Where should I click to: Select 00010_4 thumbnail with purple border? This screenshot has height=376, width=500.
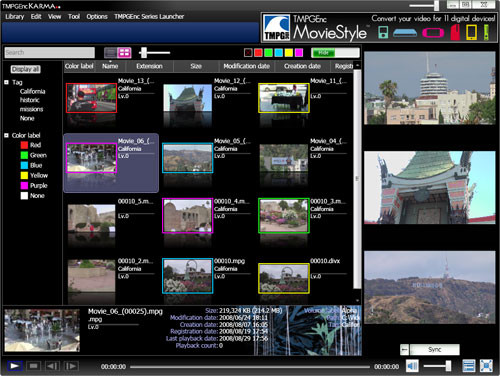pyautogui.click(x=188, y=216)
